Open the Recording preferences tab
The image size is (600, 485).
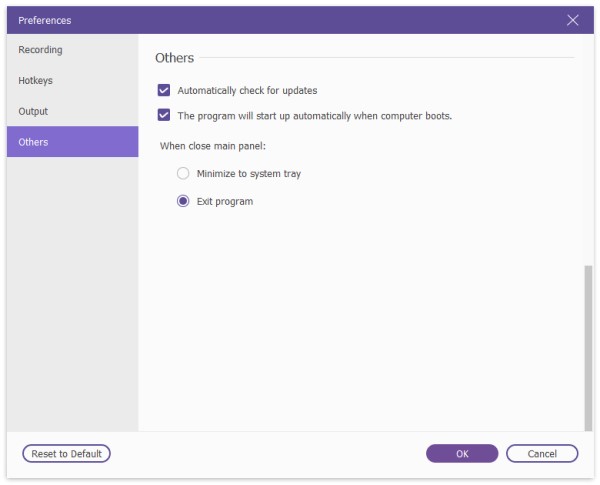(40, 50)
